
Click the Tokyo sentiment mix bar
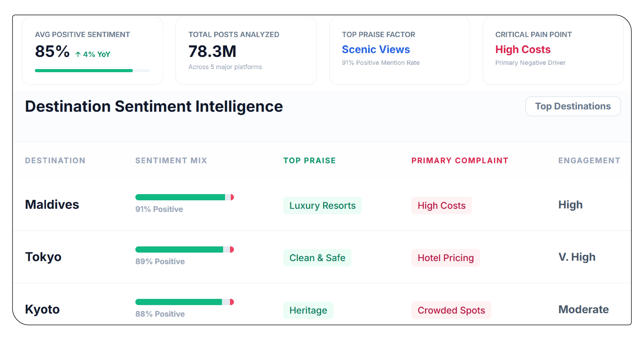pos(185,250)
